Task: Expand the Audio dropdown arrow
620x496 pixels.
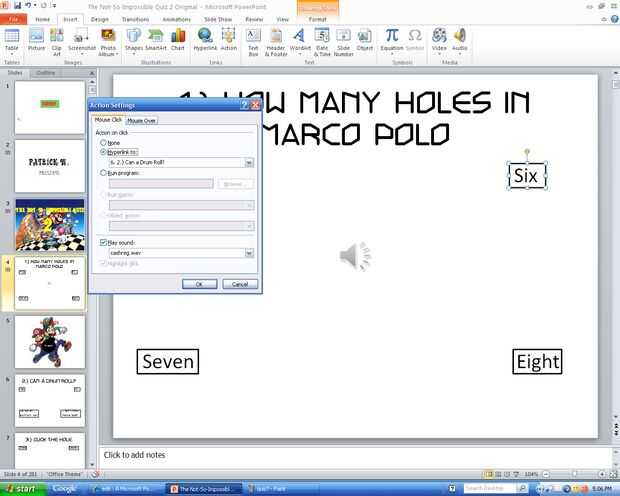Action: (x=460, y=54)
